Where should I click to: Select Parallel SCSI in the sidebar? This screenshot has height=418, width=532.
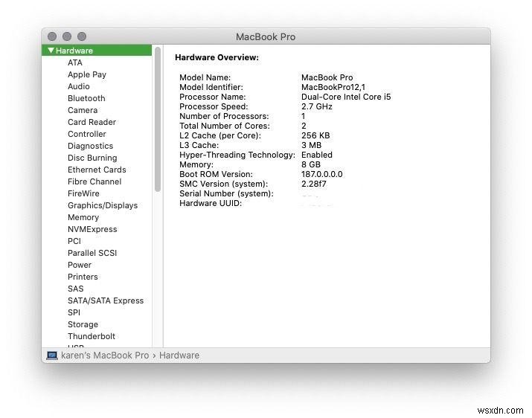[92, 253]
